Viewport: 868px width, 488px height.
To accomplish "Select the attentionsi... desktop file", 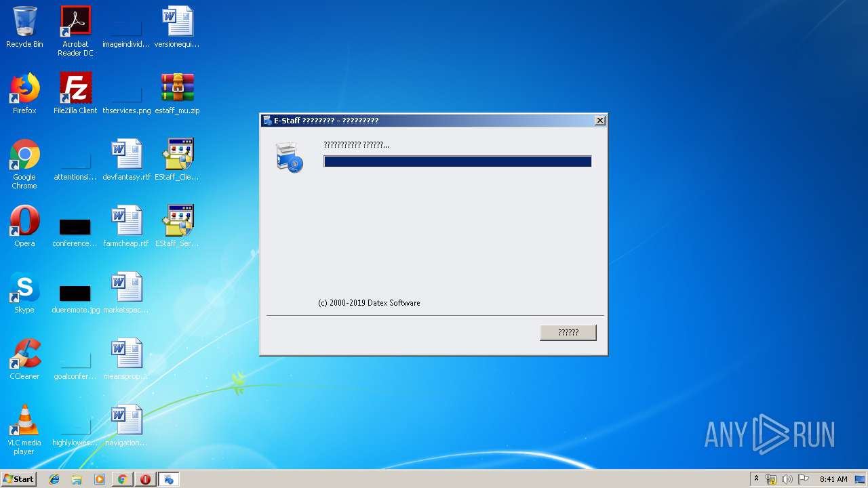I will point(75,160).
